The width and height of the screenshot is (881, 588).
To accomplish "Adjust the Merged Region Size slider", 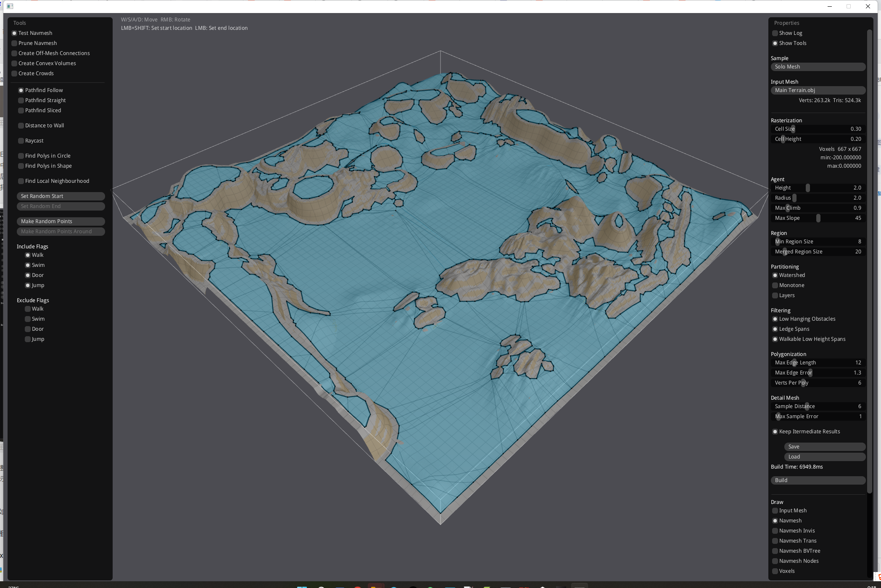I will (x=818, y=252).
